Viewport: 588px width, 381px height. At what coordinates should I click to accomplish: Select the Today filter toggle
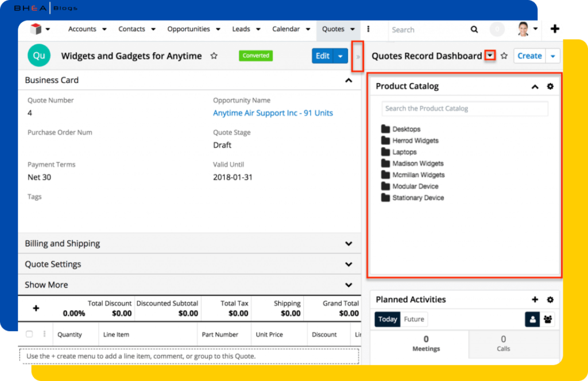coord(388,319)
